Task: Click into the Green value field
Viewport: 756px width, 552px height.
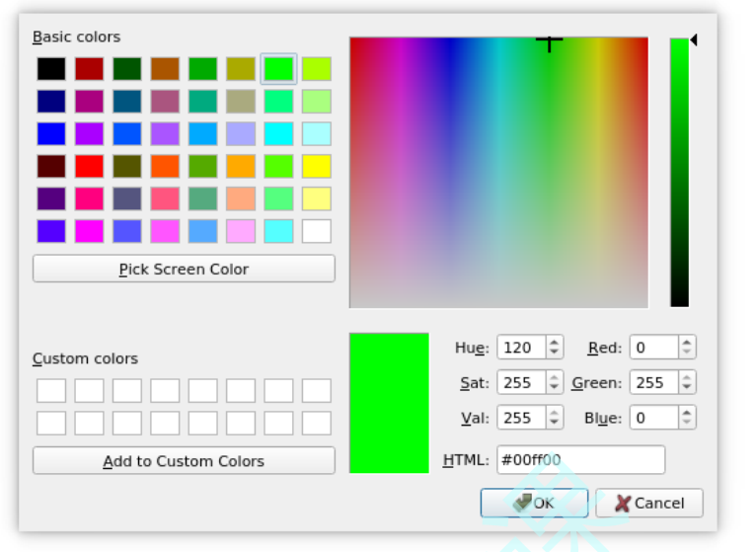Action: click(x=654, y=382)
